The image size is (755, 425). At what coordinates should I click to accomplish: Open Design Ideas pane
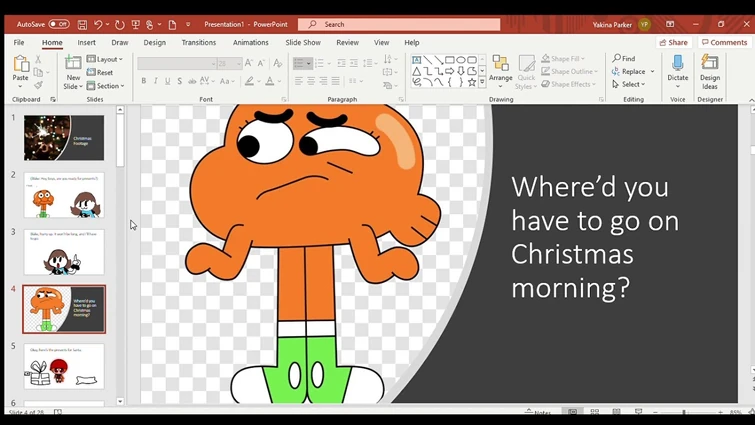click(710, 71)
